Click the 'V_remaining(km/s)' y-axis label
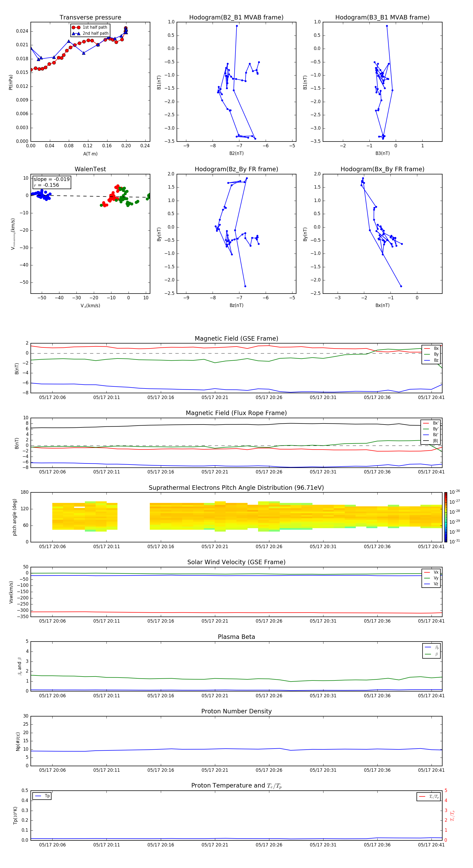Screen dimensions: 473x868 [x=13, y=234]
